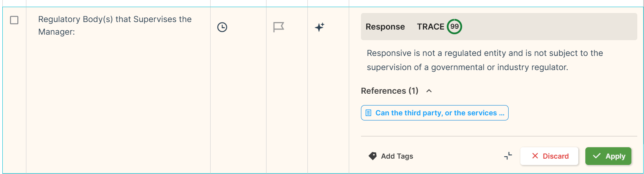The height and width of the screenshot is (174, 644).
Task: Click the Add Tags tag icon
Action: pos(372,156)
